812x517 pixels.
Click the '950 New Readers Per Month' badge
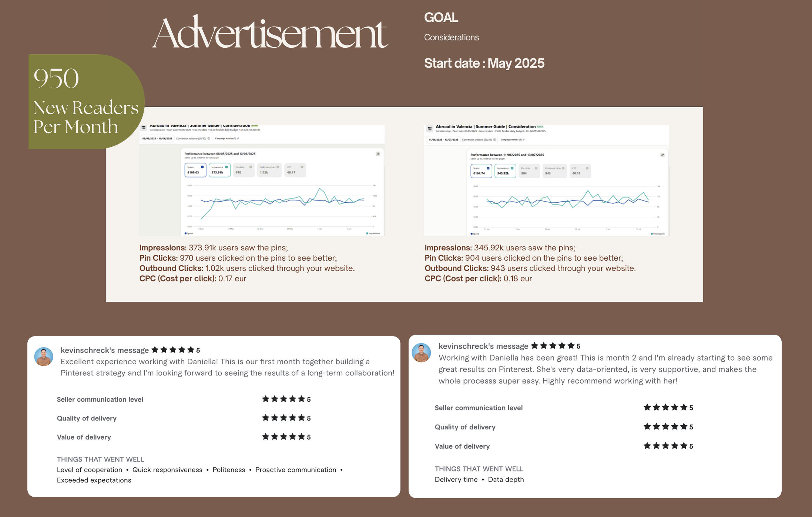pyautogui.click(x=86, y=102)
